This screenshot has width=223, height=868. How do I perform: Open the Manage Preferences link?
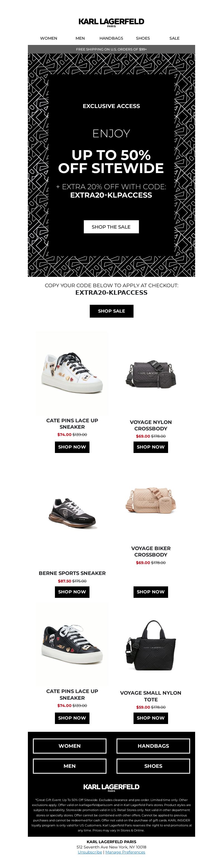pos(125,852)
